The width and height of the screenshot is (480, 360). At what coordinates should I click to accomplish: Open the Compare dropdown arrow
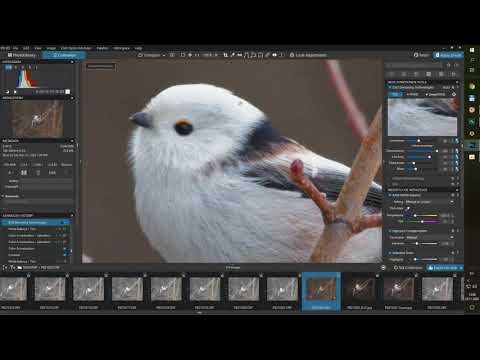point(164,55)
